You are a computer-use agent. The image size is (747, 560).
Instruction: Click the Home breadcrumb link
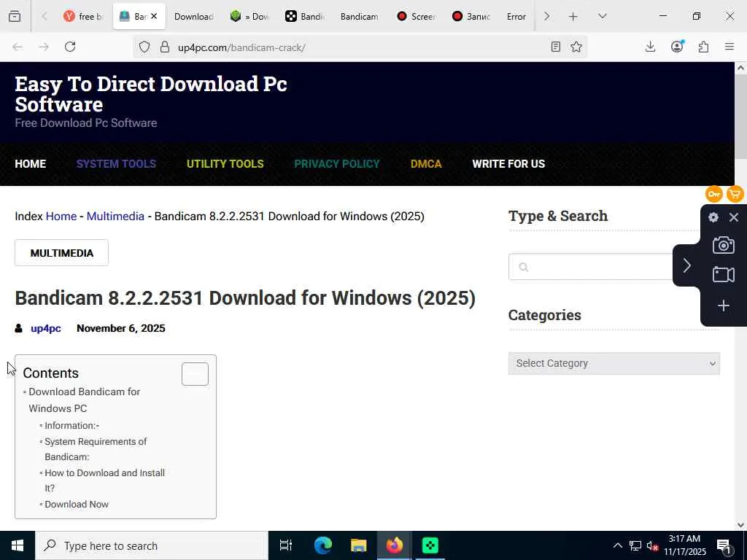[61, 216]
